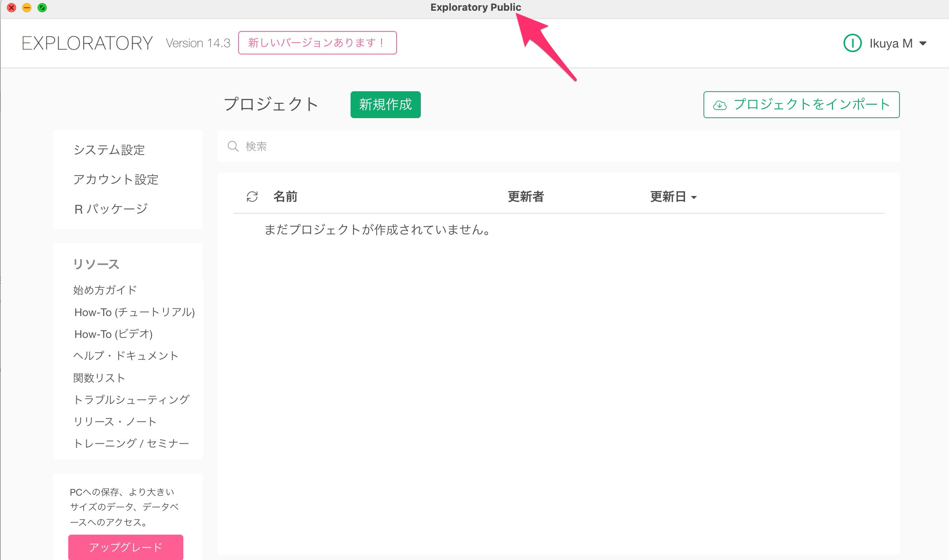Click プロジェクトをインポート button
The width and height of the screenshot is (949, 560).
[801, 105]
